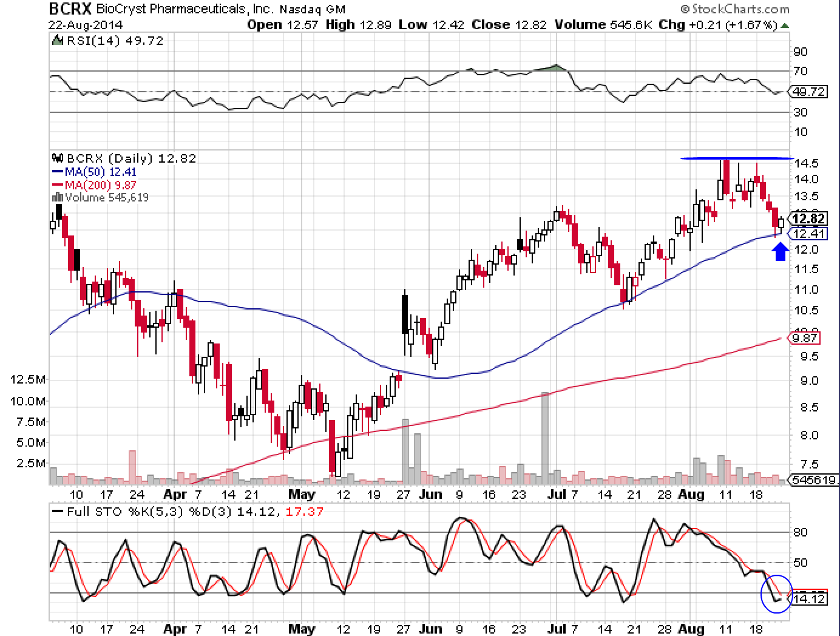Click the Volume 545.6K header value
The height and width of the screenshot is (636, 840).
tap(603, 25)
